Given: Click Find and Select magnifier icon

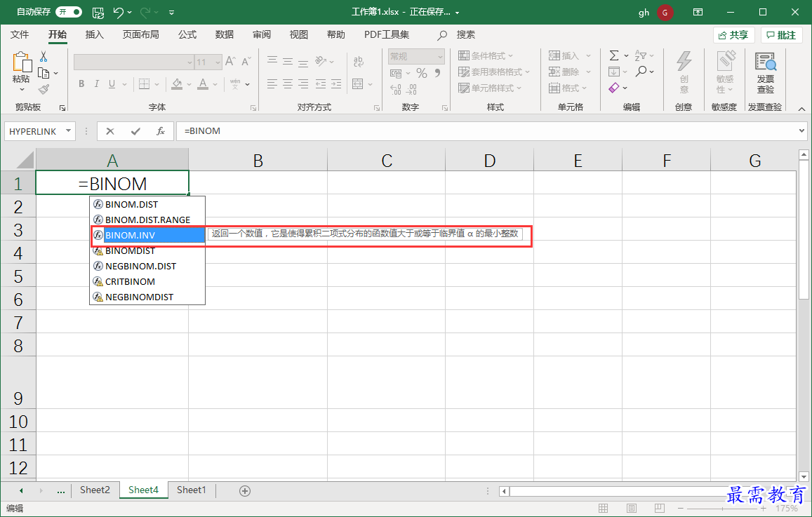Looking at the screenshot, I should click(x=641, y=72).
